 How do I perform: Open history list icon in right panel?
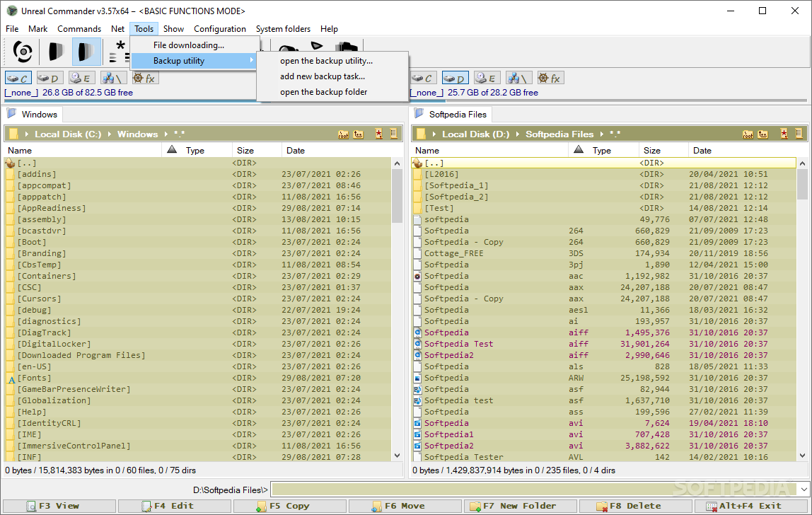click(x=799, y=134)
